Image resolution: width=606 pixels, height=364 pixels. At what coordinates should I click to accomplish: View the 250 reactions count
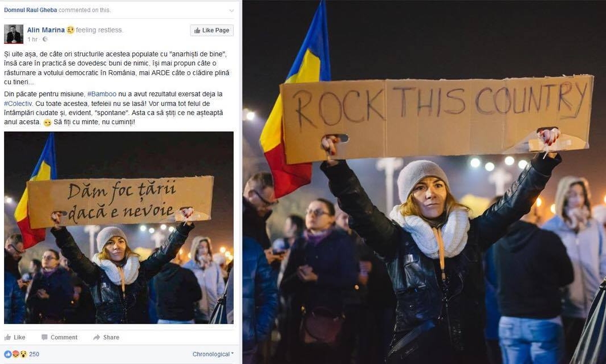[x=34, y=354]
